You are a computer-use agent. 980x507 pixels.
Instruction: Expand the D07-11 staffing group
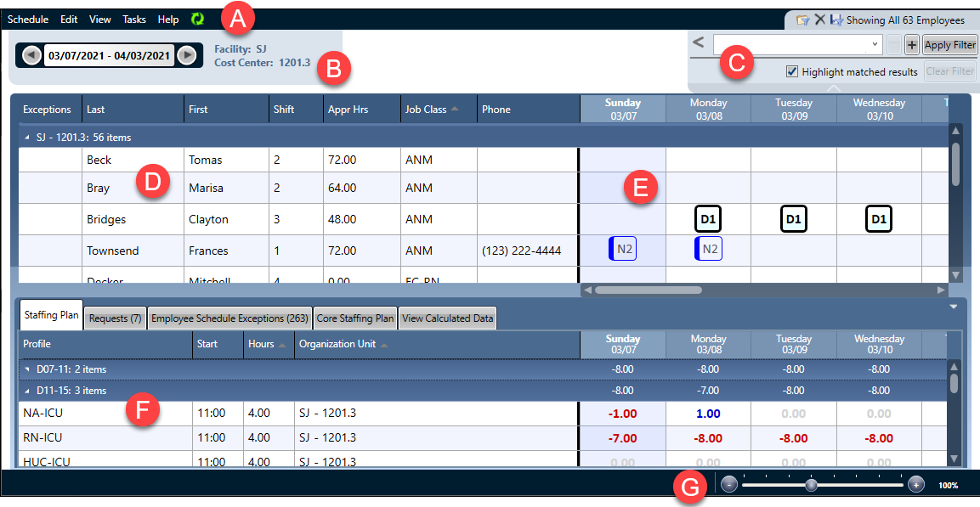pos(27,369)
